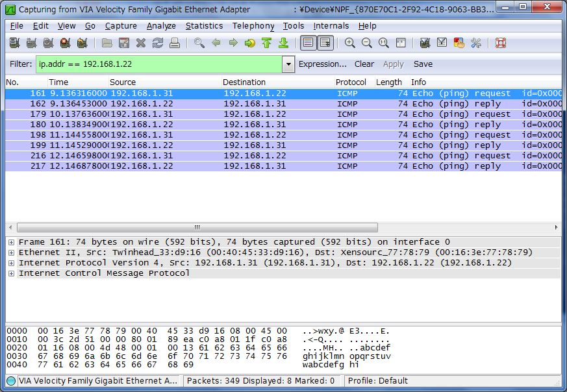Open the Analyze menu
The height and width of the screenshot is (392, 567).
click(161, 26)
